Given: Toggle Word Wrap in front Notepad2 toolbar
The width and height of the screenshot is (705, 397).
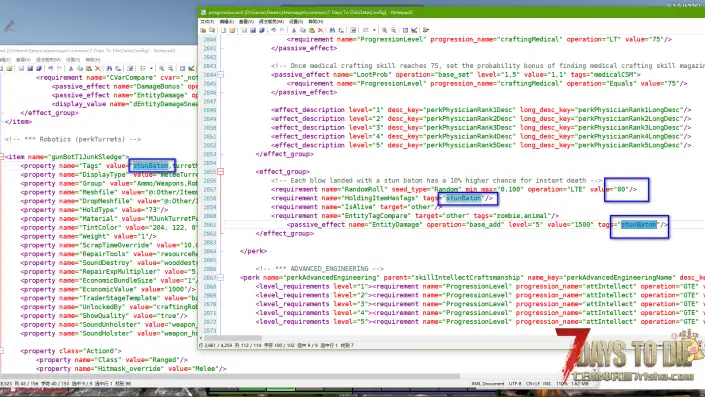Looking at the screenshot, I should click(x=353, y=30).
